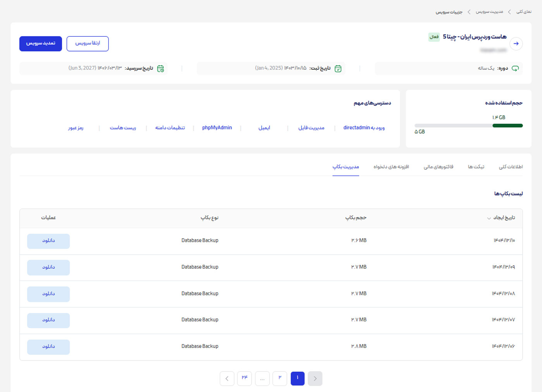
Task: Go to next pagination arrow
Action: (227, 378)
